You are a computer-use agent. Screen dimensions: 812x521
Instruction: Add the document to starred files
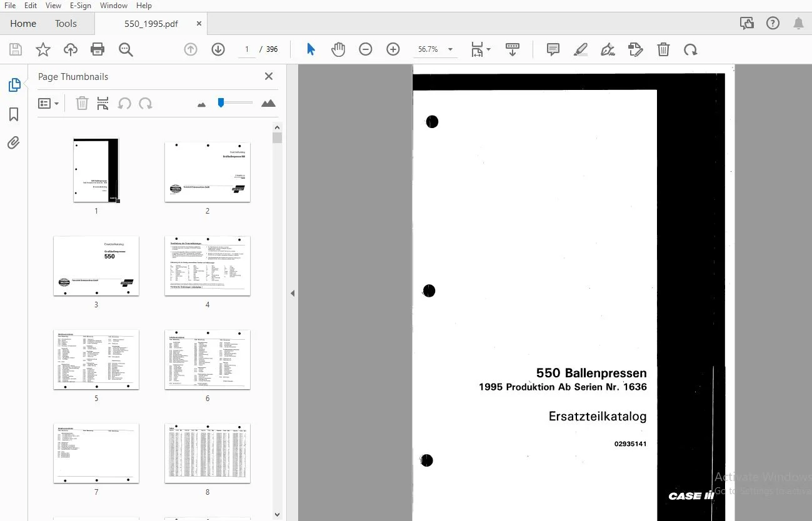click(43, 49)
